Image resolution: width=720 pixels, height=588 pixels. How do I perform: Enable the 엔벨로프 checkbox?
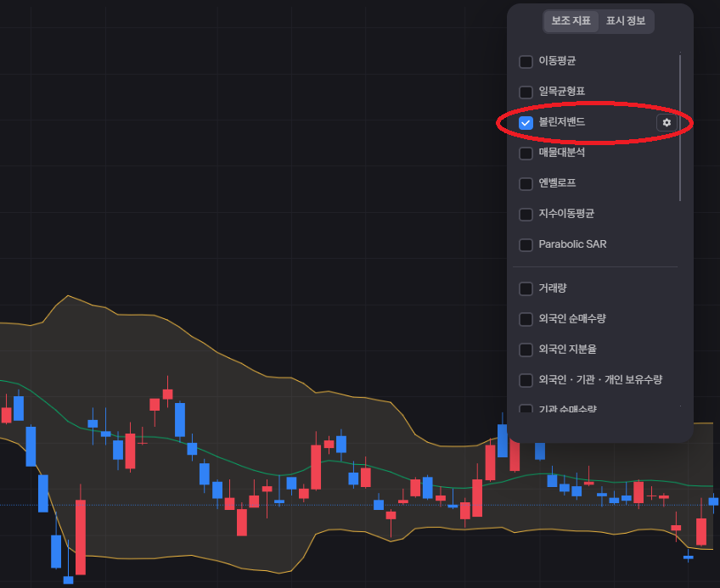526,183
